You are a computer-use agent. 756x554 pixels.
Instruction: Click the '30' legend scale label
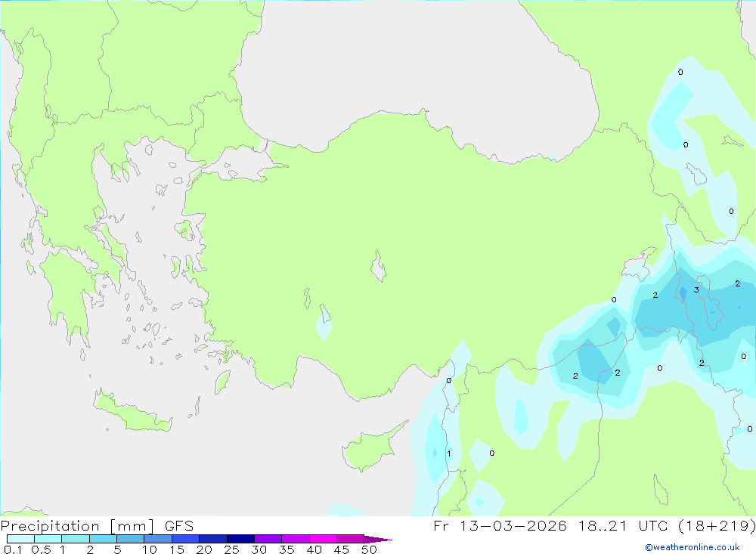[259, 549]
